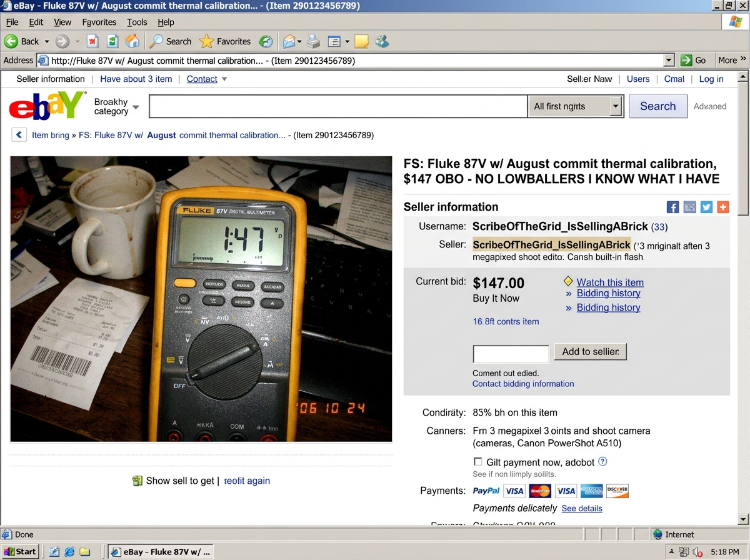Click the Forward arrow button

[x=62, y=41]
